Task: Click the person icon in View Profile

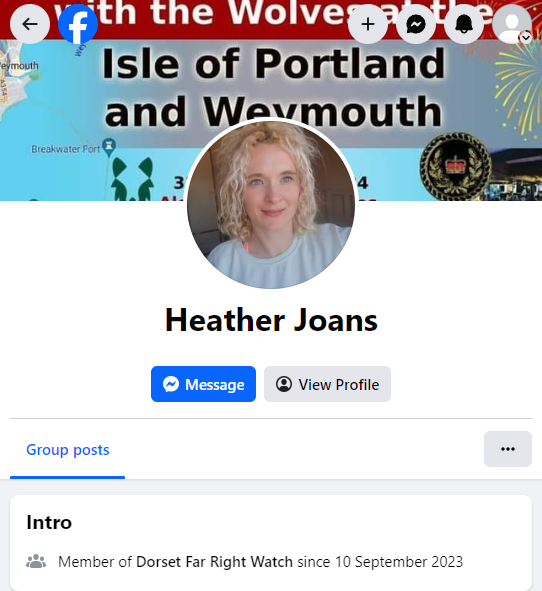Action: click(284, 384)
